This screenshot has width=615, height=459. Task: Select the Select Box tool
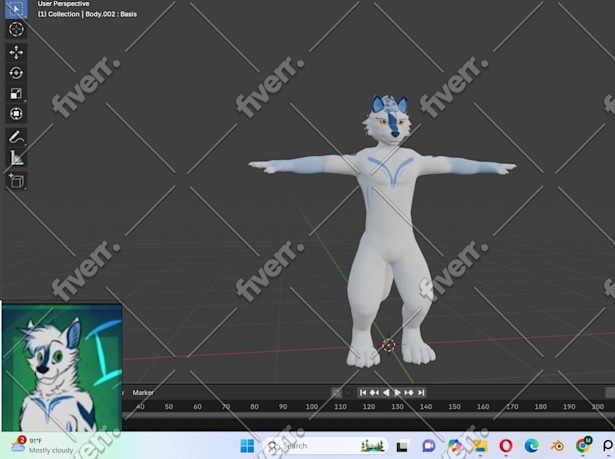16,9
